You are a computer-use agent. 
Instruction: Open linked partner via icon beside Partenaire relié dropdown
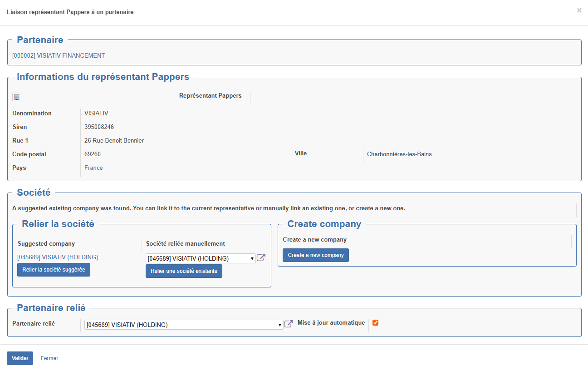point(289,324)
